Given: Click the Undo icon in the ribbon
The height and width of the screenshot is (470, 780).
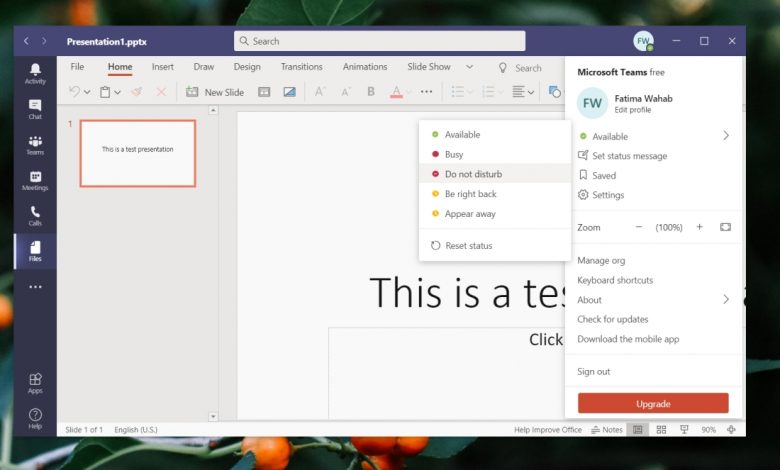Looking at the screenshot, I should [75, 92].
